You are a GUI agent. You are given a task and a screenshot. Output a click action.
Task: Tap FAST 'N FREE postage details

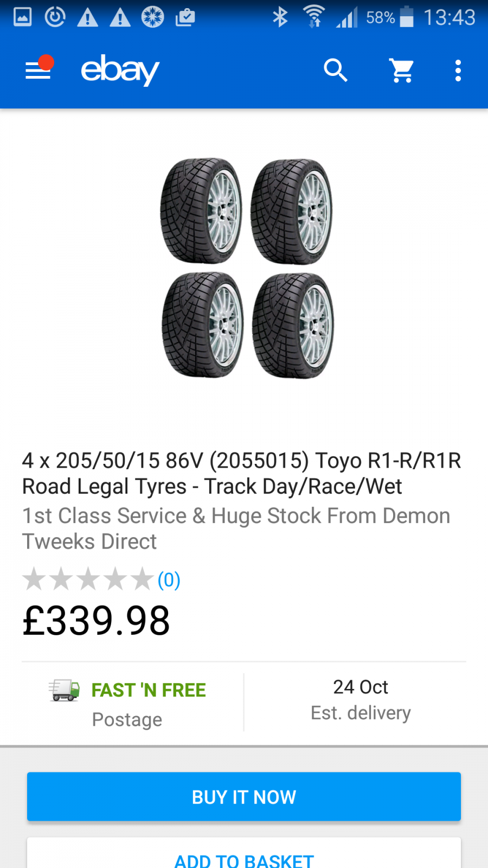click(148, 690)
